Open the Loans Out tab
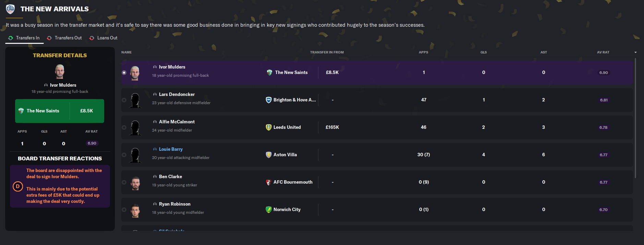The width and height of the screenshot is (644, 245). pyautogui.click(x=104, y=38)
